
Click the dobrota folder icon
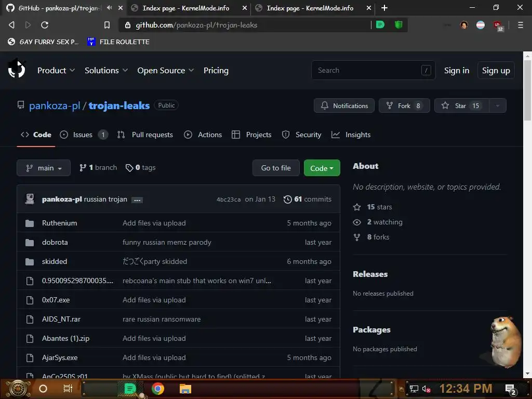pyautogui.click(x=30, y=243)
